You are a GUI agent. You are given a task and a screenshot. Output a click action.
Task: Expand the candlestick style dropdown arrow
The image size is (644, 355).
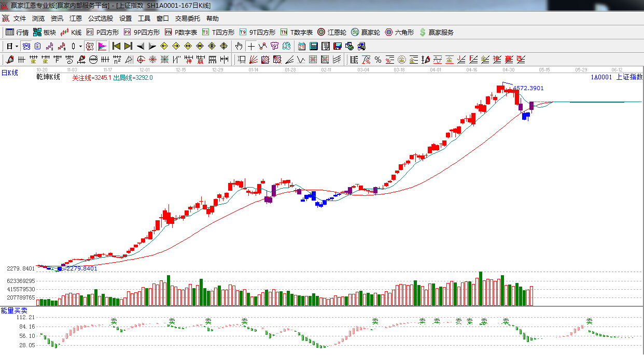tap(80, 46)
